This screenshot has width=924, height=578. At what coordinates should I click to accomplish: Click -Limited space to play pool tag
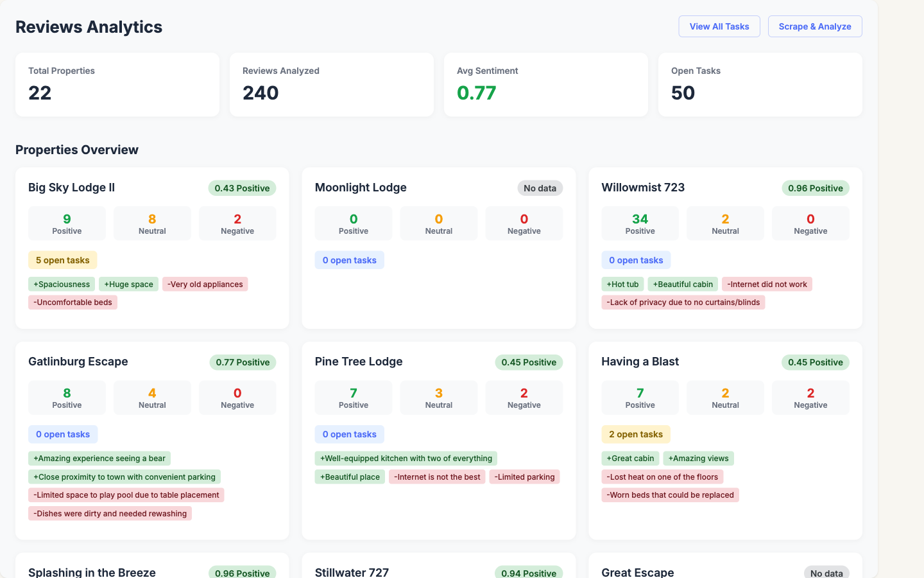[126, 495]
